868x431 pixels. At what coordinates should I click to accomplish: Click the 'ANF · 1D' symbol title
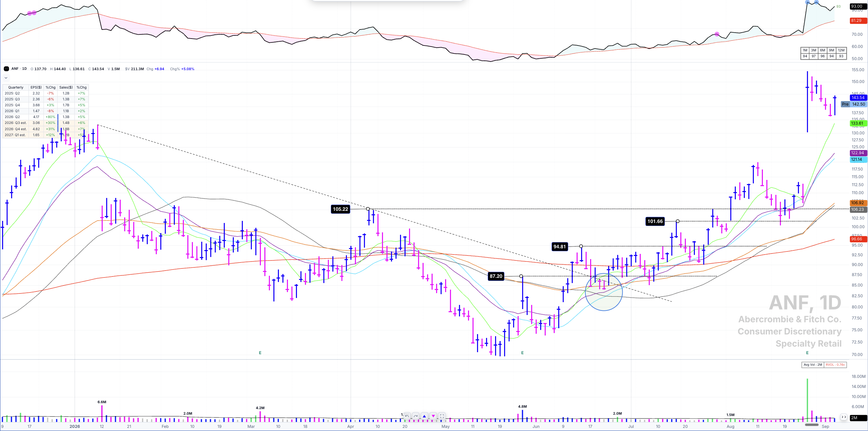pos(19,69)
